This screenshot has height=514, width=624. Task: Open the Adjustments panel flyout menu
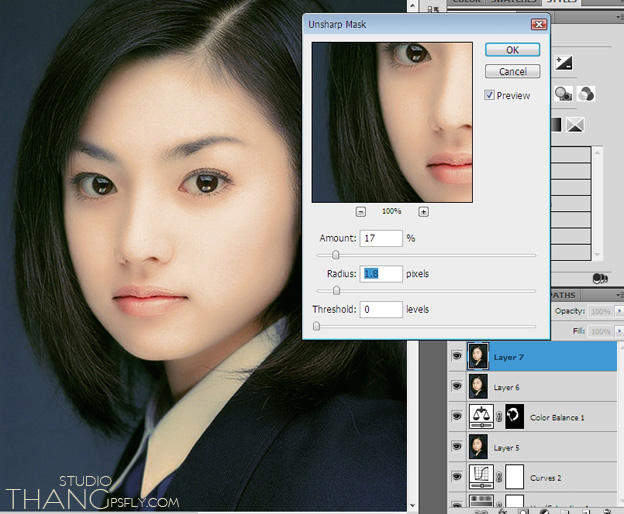[620, 17]
